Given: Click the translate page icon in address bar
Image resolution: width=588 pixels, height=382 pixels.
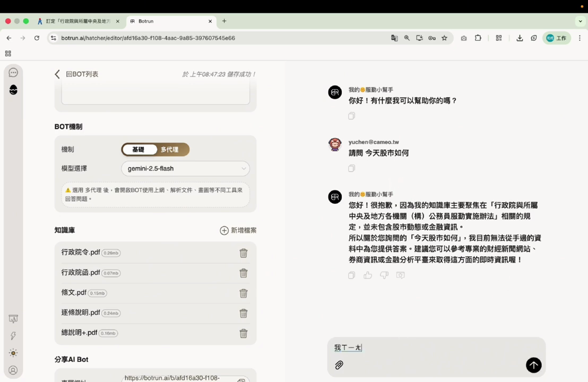Looking at the screenshot, I should pyautogui.click(x=394, y=38).
